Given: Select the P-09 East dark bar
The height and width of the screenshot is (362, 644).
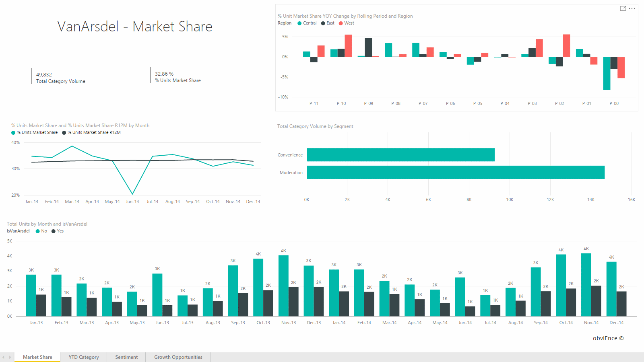Looking at the screenshot, I should pos(368,47).
